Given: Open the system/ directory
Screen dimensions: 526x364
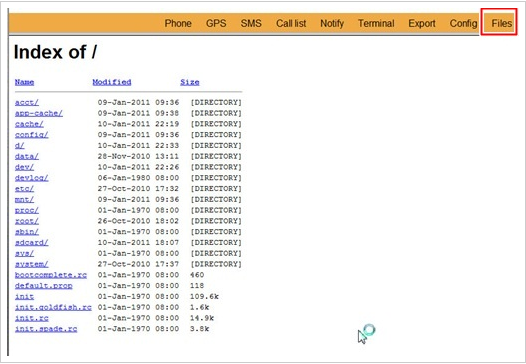Looking at the screenshot, I should 32,264.
